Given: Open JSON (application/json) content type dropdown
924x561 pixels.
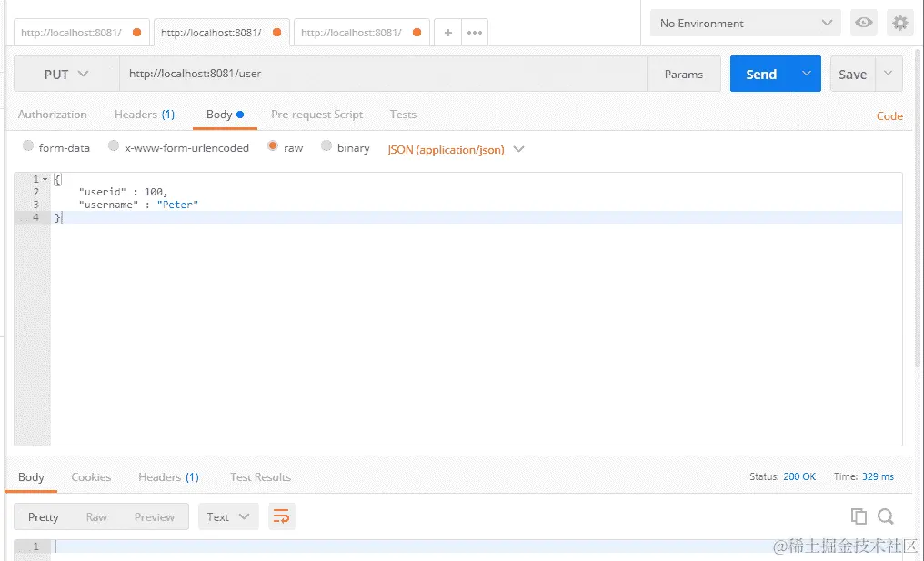Looking at the screenshot, I should pos(455,150).
